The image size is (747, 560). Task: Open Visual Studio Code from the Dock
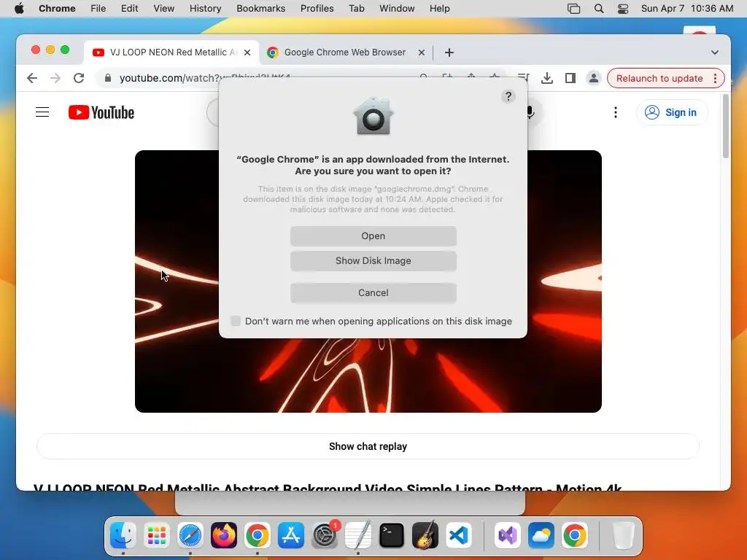(459, 535)
